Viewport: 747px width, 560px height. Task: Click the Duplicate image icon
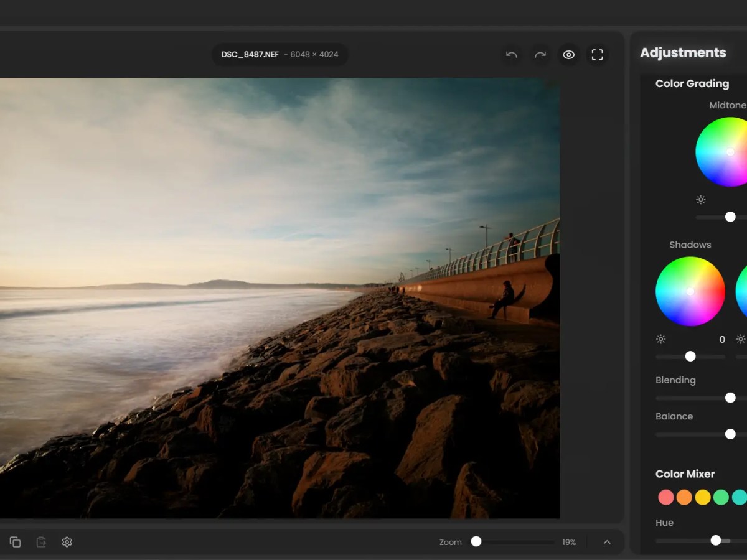(x=15, y=542)
